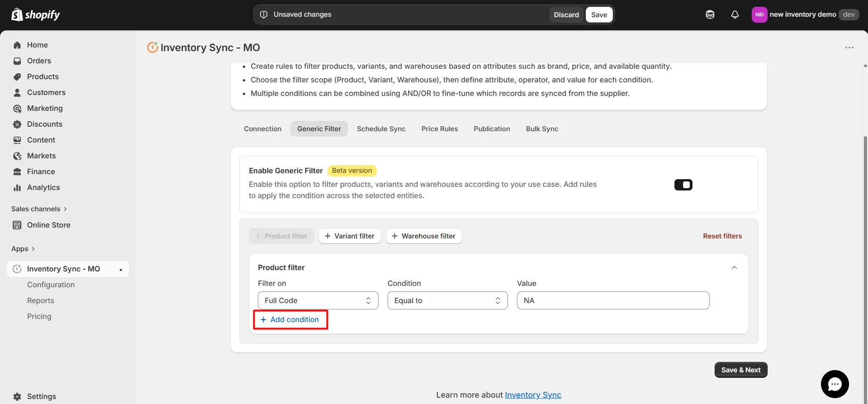868x404 pixels.
Task: Click the disabled Product filter button
Action: 281,236
